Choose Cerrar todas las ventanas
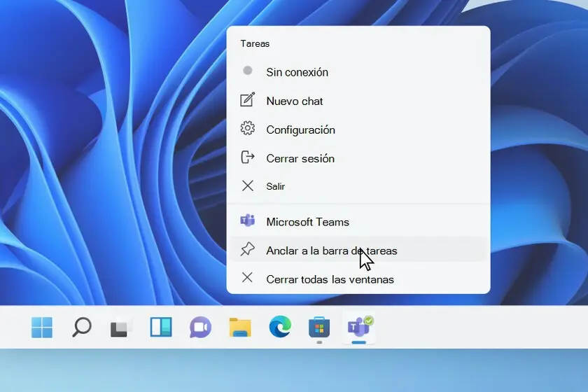The width and height of the screenshot is (588, 392). point(358,279)
